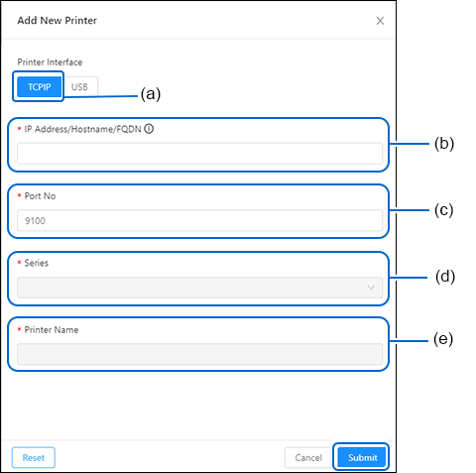476x473 pixels.
Task: Open the Series combo box
Action: 199,288
